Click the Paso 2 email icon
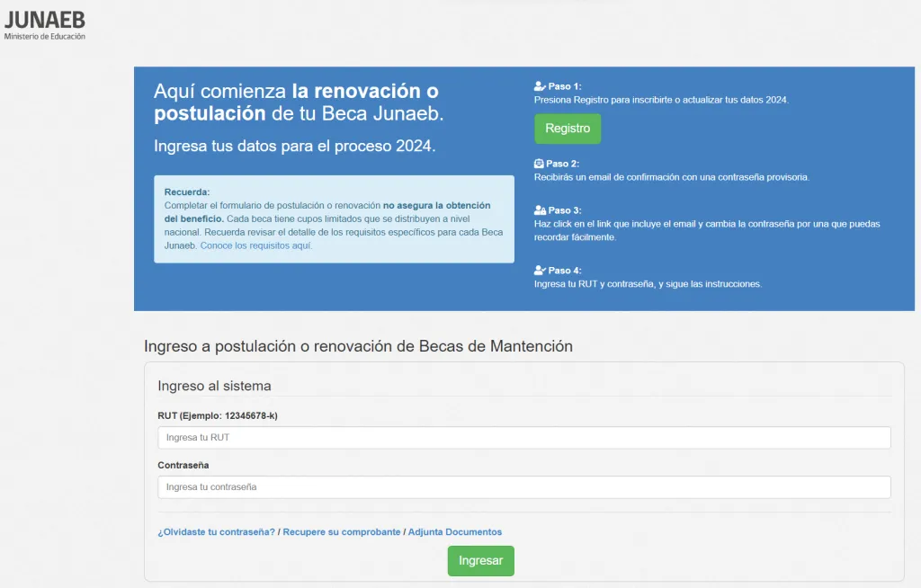The height and width of the screenshot is (588, 921). [540, 164]
